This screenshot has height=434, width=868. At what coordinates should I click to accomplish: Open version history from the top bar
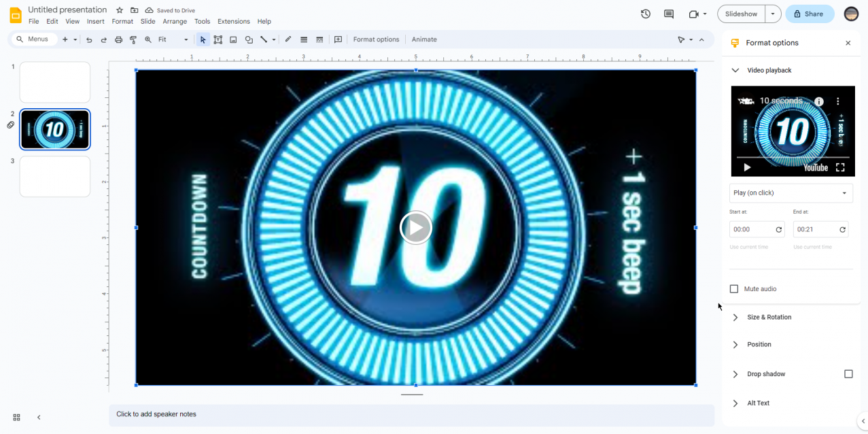coord(645,13)
